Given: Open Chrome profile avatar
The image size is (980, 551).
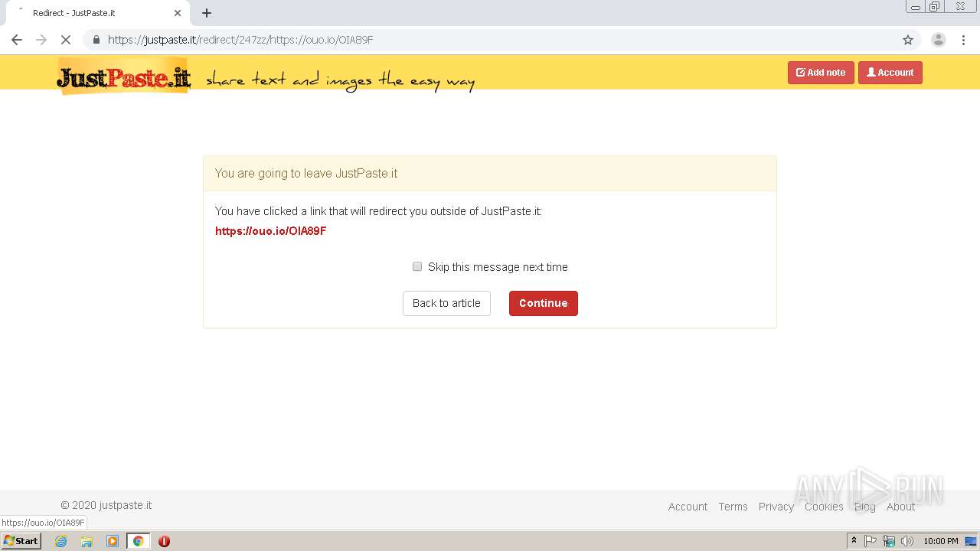Looking at the screenshot, I should (x=938, y=40).
